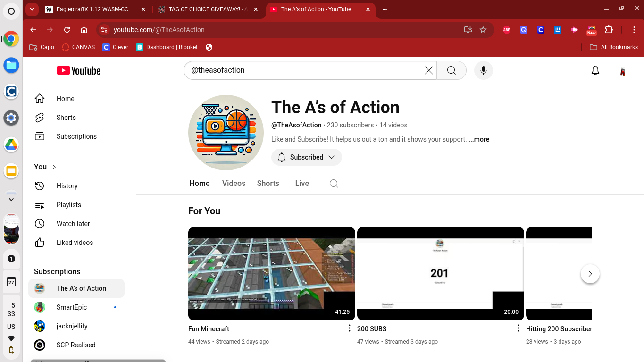Viewport: 644px width, 362px height.
Task: Click the YouTube logo
Action: pyautogui.click(x=78, y=70)
